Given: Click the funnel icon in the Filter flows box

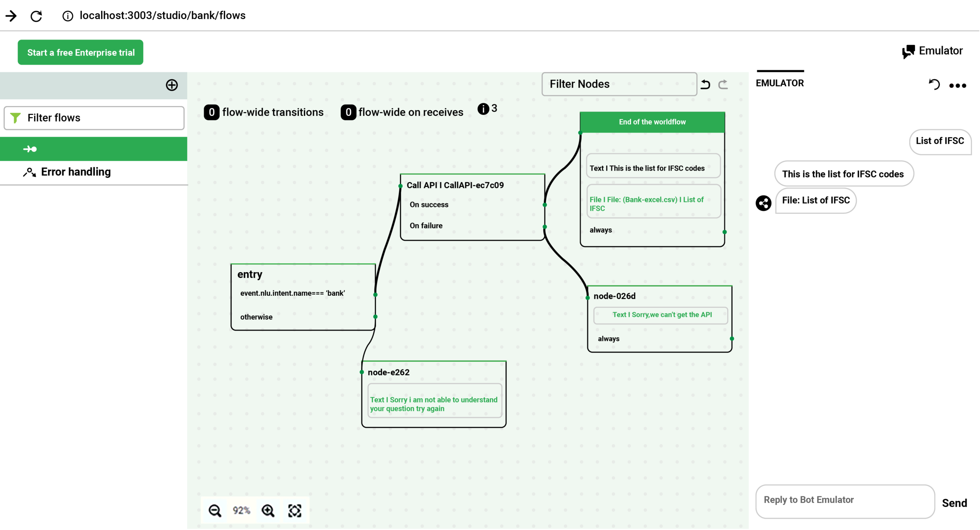Looking at the screenshot, I should coord(16,117).
